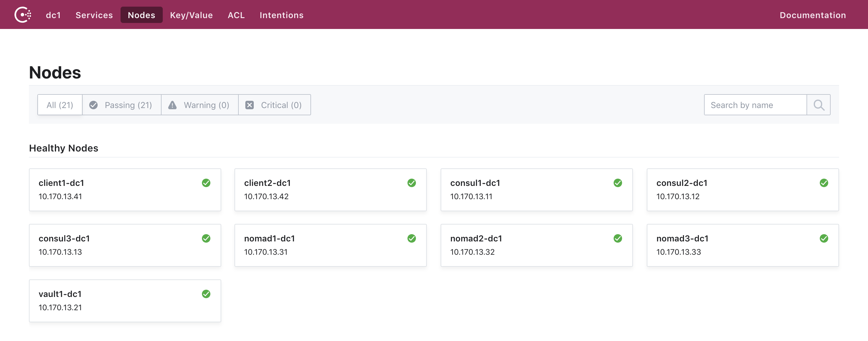Click green check on nomad3-dc1 node
This screenshot has width=868, height=341.
tap(823, 238)
